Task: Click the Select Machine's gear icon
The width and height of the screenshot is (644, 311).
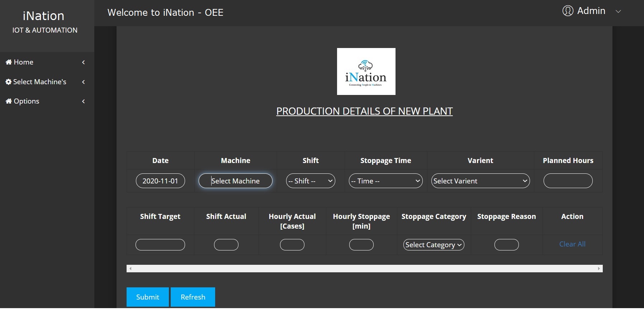Action: [x=9, y=82]
